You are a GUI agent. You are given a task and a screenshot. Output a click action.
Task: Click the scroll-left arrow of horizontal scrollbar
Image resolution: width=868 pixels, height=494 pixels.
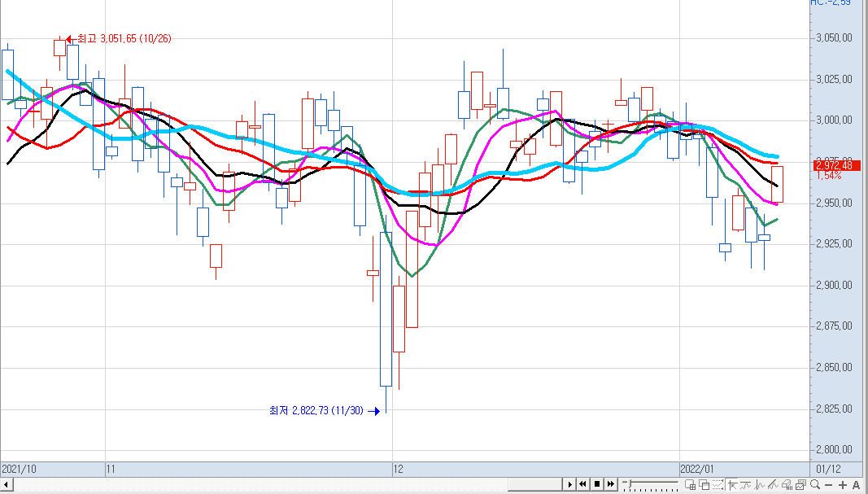(7, 485)
